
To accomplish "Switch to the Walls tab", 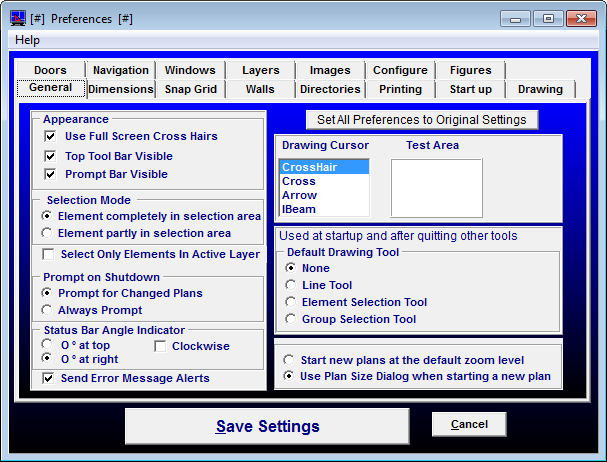I will tap(260, 89).
